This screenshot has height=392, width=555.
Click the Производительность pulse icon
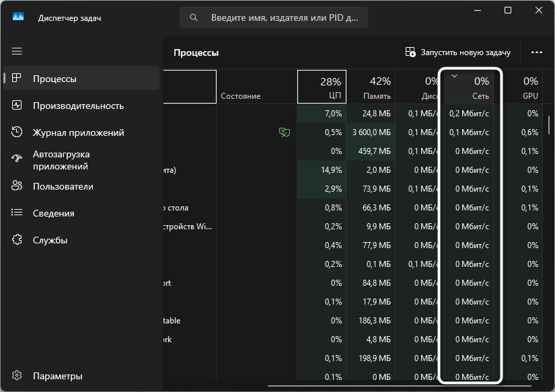(17, 105)
